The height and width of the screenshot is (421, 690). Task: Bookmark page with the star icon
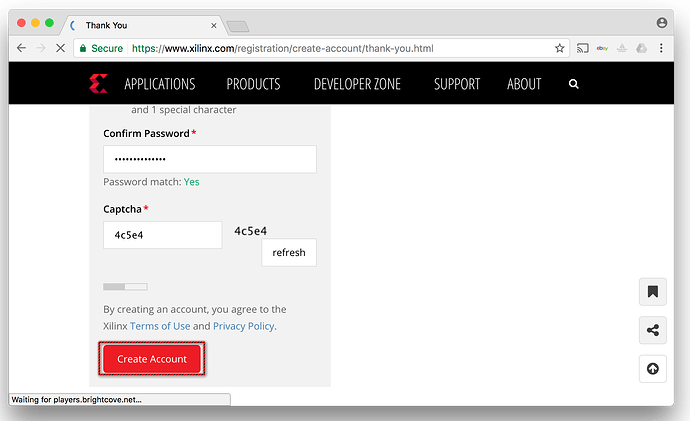pos(560,47)
